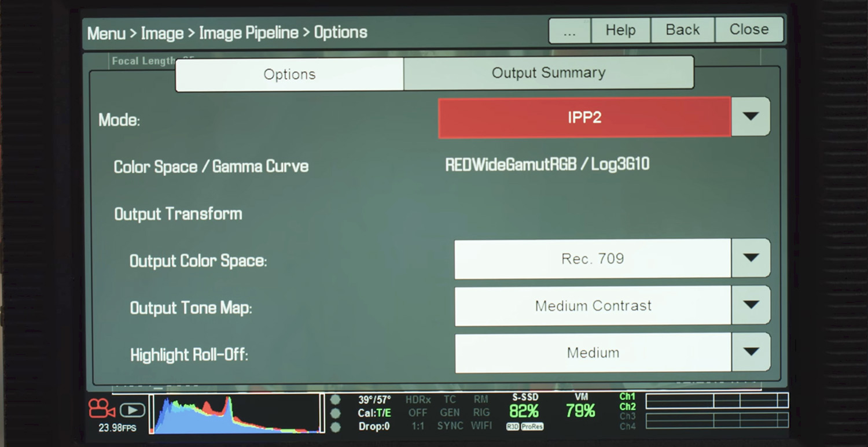Click the Highlight Roll-Off Medium field
Viewport: 868px width, 447px height.
click(593, 352)
